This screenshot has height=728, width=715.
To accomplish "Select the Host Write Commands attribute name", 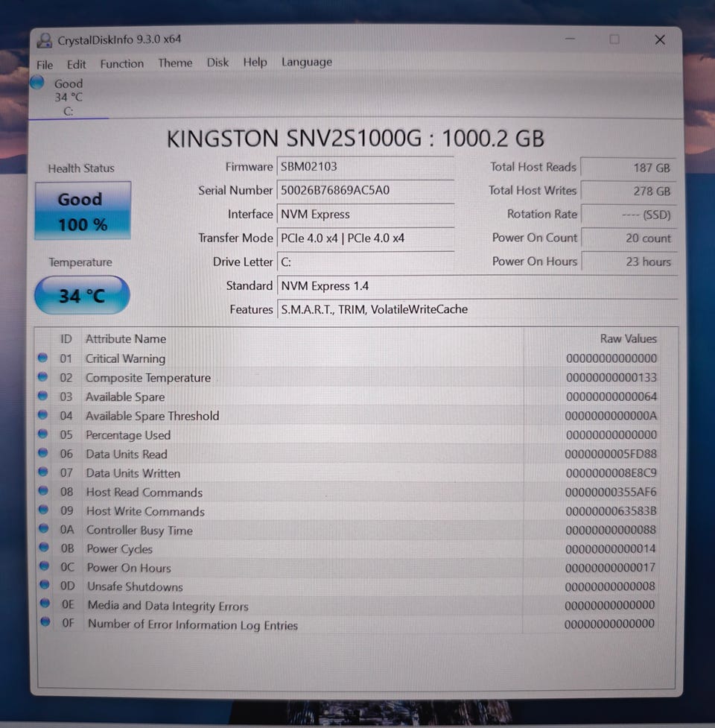I will (146, 511).
